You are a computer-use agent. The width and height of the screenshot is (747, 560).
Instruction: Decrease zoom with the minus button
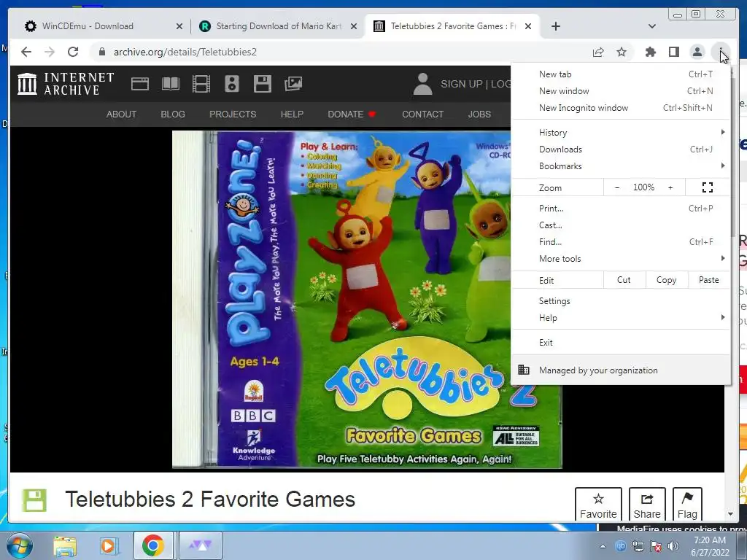pos(617,187)
